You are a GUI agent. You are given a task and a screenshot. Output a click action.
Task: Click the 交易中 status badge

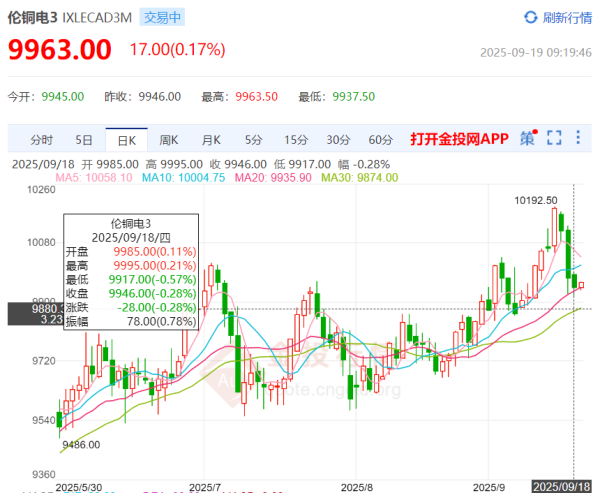pyautogui.click(x=162, y=18)
